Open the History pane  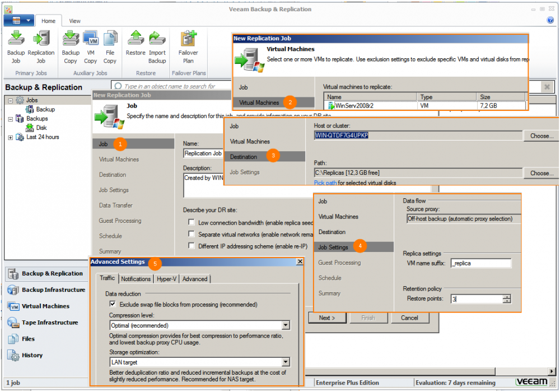click(25, 356)
